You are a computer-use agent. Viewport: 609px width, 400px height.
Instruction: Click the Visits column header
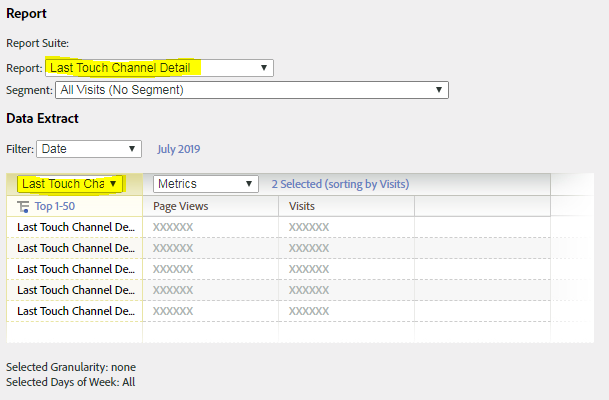point(303,206)
